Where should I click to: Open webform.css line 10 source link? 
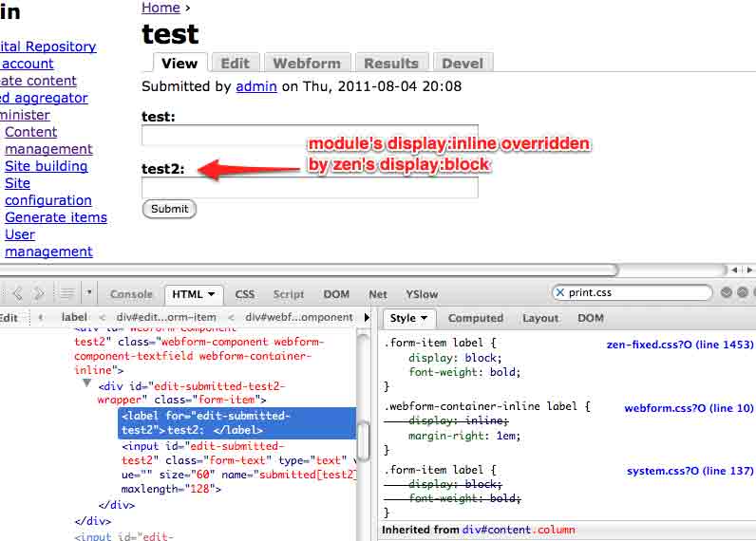tap(689, 408)
